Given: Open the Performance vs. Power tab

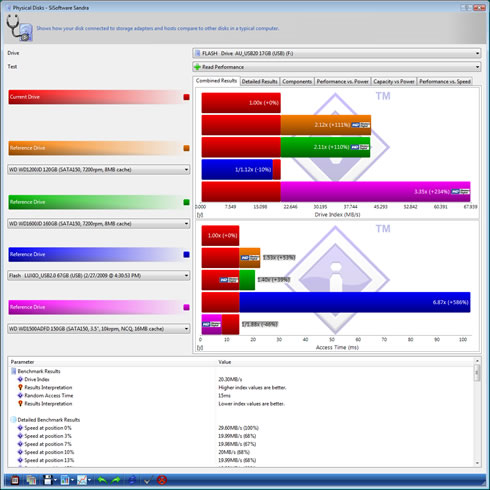Looking at the screenshot, I should click(342, 81).
